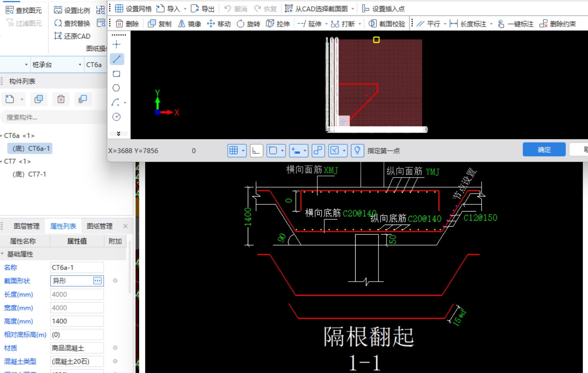
Task: Switch to the 图纸管理 tab
Action: tap(100, 226)
